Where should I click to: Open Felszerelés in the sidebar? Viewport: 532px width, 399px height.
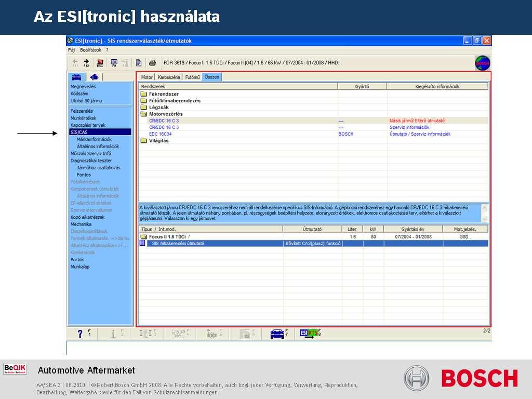(82, 111)
